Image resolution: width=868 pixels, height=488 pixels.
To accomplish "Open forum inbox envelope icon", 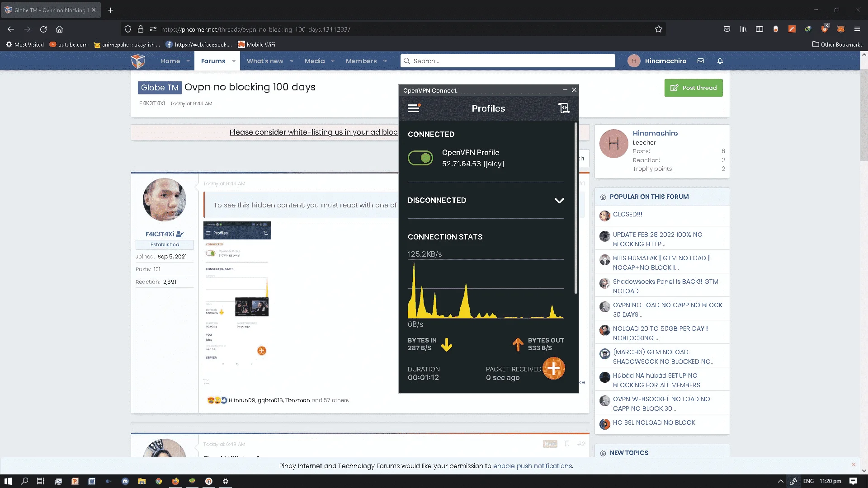I will pyautogui.click(x=701, y=61).
